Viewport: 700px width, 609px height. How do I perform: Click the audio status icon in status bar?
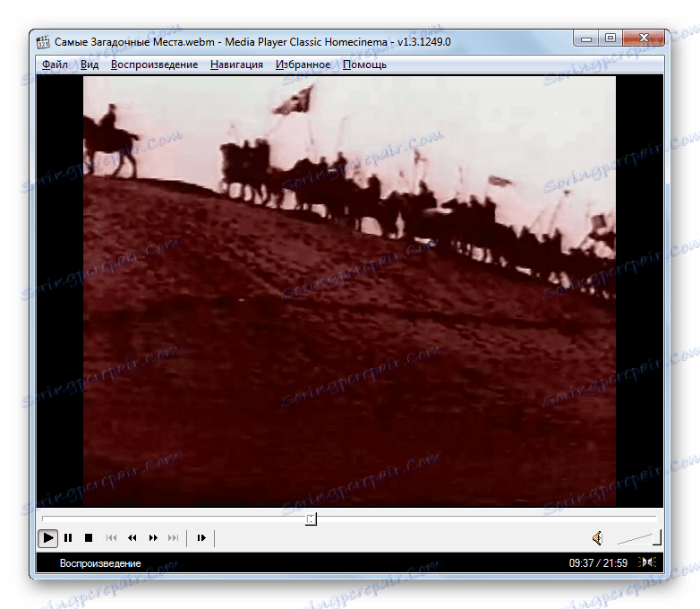click(647, 562)
